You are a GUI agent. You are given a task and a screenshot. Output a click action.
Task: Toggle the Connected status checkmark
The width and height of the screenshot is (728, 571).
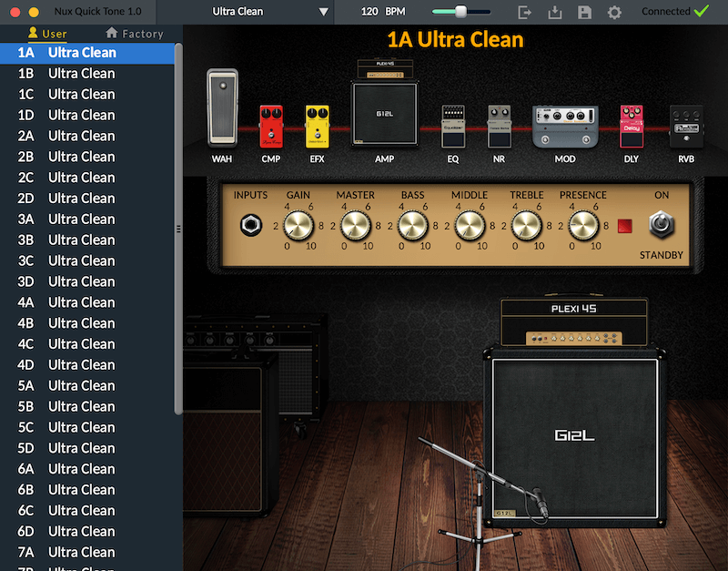pos(701,12)
